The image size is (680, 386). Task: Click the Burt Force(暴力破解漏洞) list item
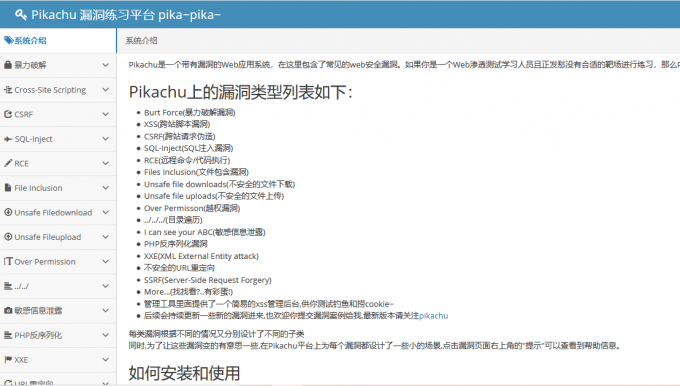point(190,112)
